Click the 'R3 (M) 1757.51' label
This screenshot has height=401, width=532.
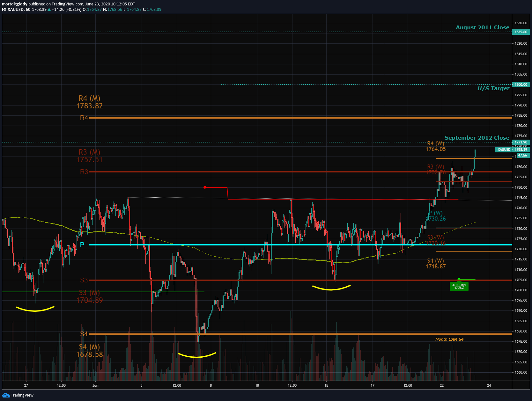pyautogui.click(x=90, y=156)
